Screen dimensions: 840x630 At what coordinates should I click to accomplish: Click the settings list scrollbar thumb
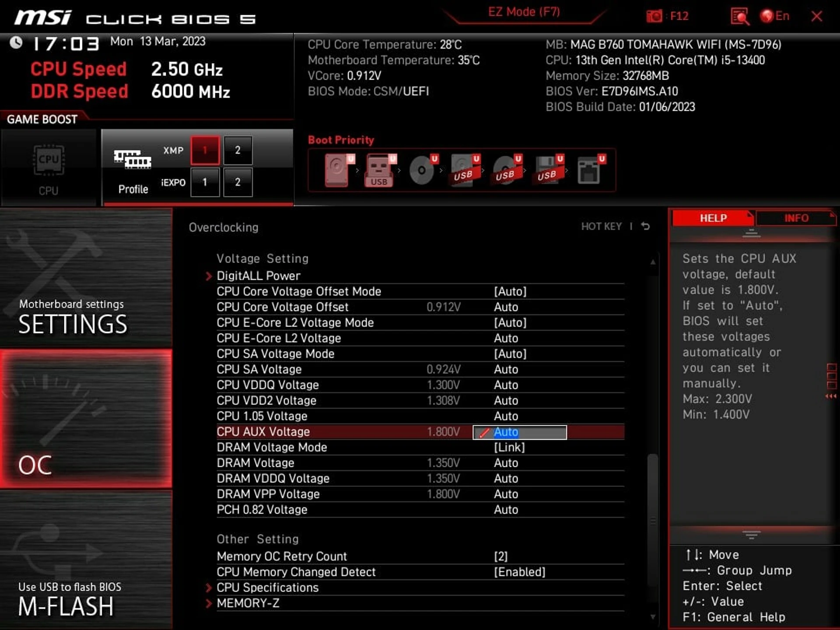(x=653, y=521)
